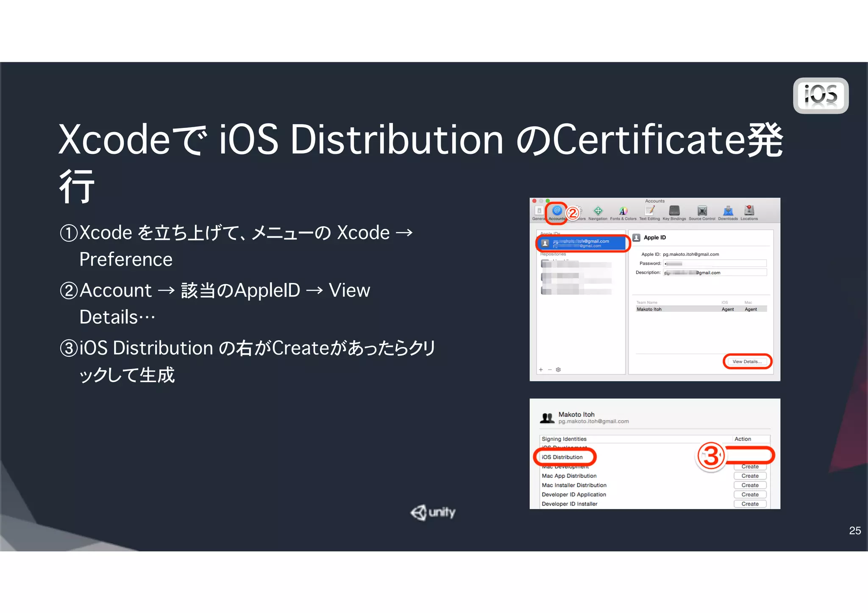Screen dimensions: 868x613
Task: Open Navigation preferences
Action: (x=598, y=213)
